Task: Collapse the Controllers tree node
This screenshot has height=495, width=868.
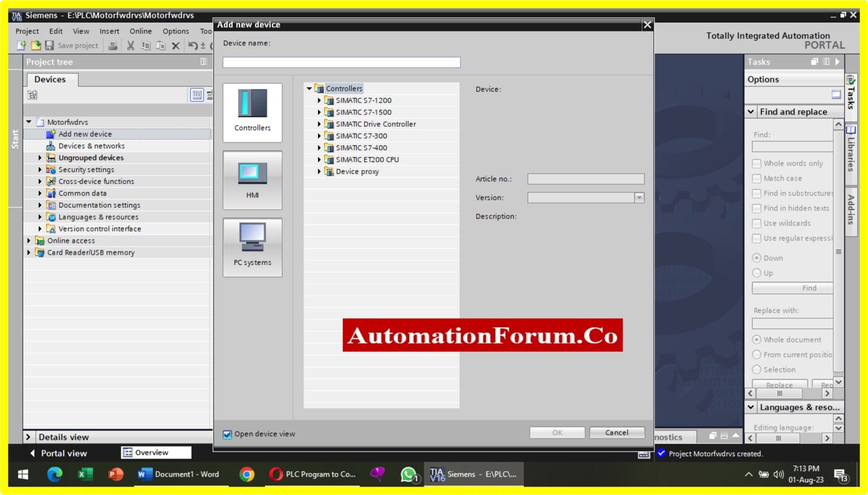Action: [309, 88]
